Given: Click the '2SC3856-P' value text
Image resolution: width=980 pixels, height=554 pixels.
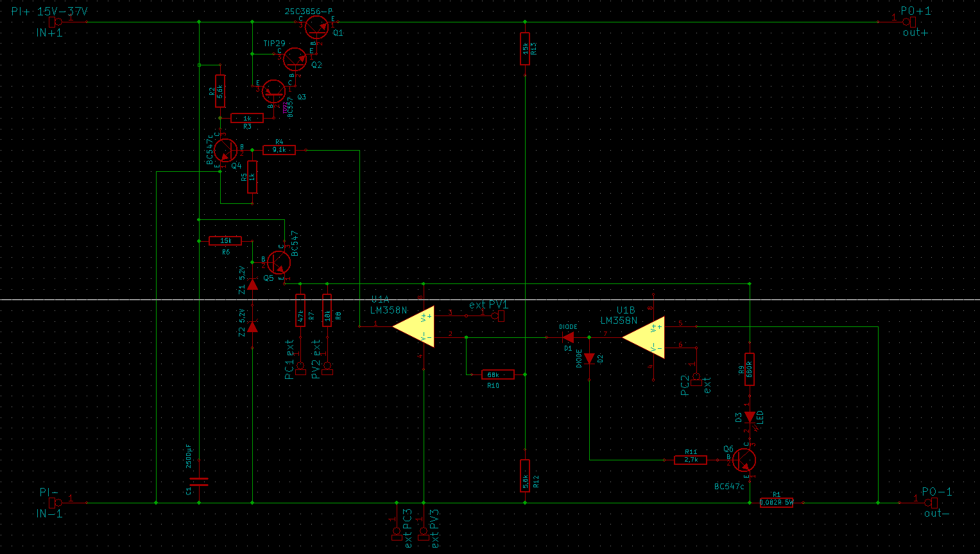Looking at the screenshot, I should (309, 12).
